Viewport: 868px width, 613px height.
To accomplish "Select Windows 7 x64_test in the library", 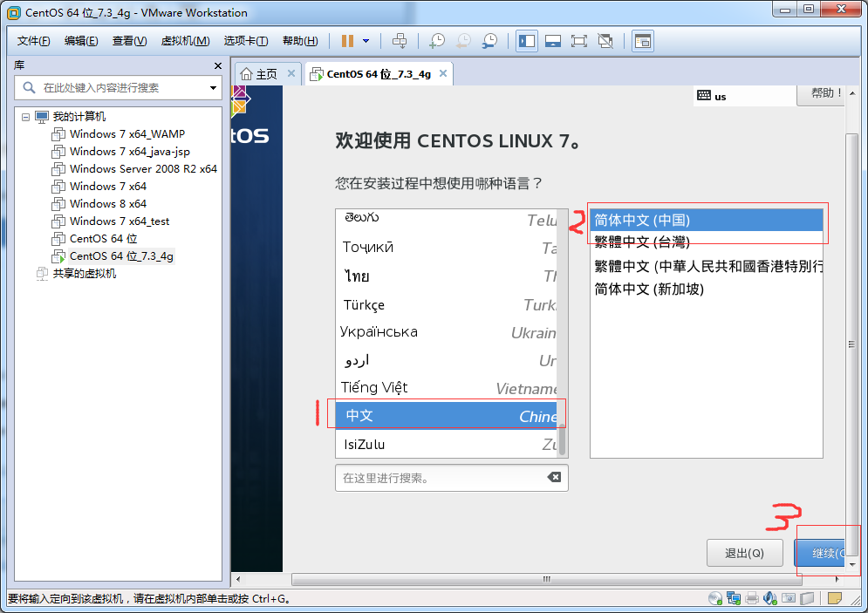I will [x=119, y=221].
